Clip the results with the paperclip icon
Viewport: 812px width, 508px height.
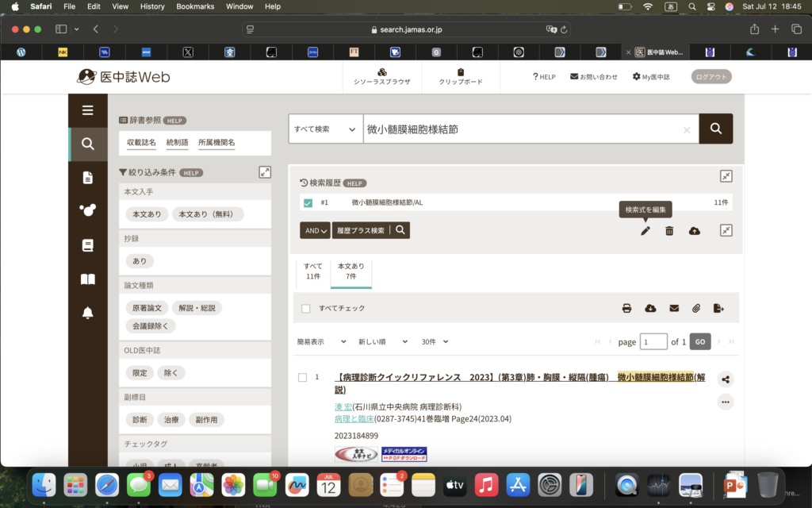[696, 308]
